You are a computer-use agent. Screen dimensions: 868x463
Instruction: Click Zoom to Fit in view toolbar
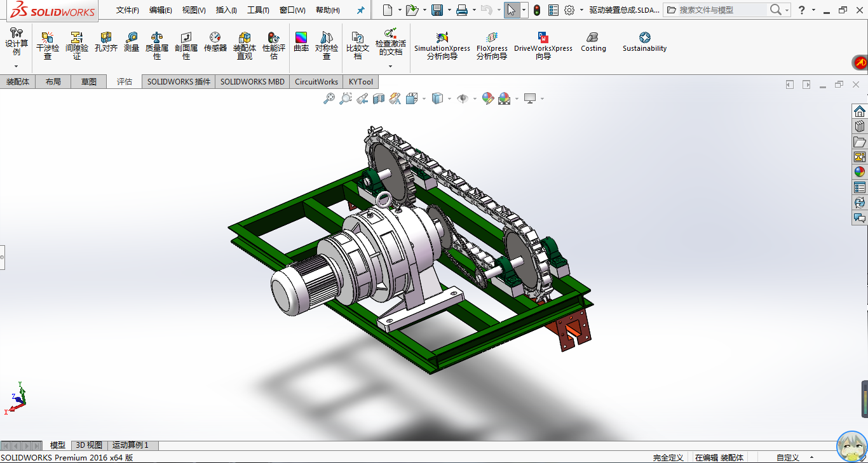click(x=329, y=98)
